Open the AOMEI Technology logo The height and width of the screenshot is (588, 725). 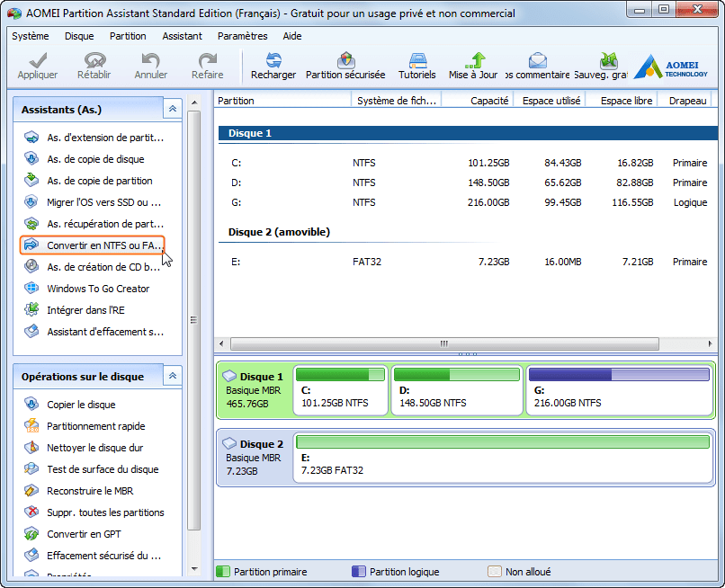pyautogui.click(x=670, y=67)
